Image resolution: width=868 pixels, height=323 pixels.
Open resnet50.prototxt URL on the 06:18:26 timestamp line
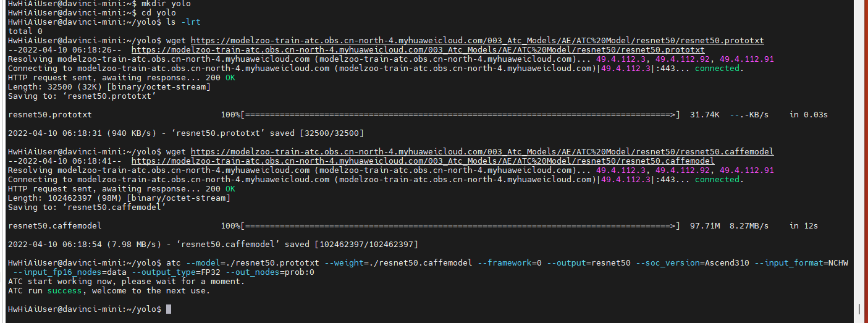(418, 50)
